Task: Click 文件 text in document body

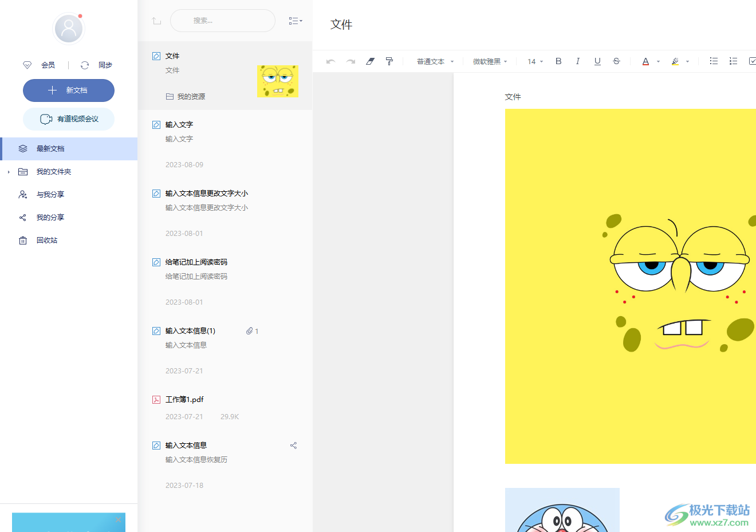Action: [513, 97]
